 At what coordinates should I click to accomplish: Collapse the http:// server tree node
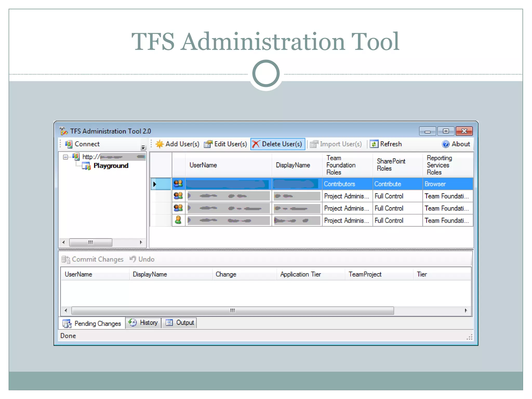(65, 157)
